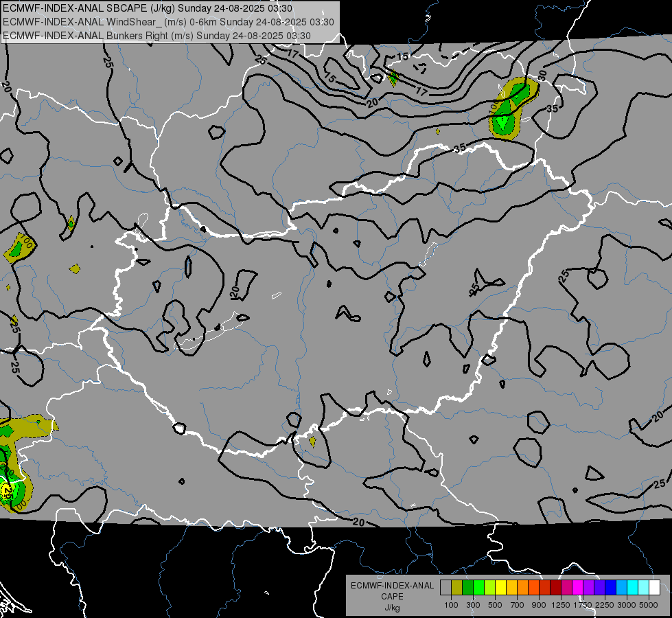This screenshot has width=672, height=618.
Task: Click the legend value 2250
Action: pos(605,605)
